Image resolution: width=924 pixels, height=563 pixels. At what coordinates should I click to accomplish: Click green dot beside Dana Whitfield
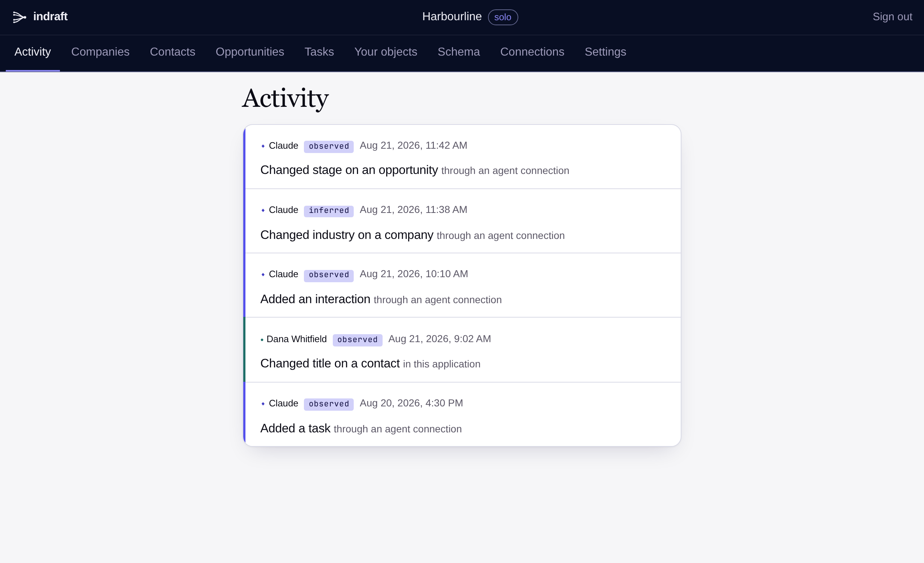click(262, 340)
